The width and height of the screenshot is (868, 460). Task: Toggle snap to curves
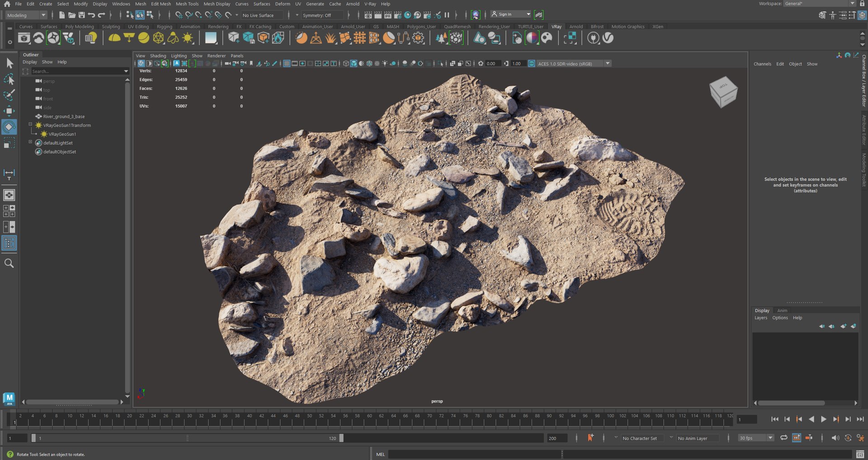[x=189, y=15]
